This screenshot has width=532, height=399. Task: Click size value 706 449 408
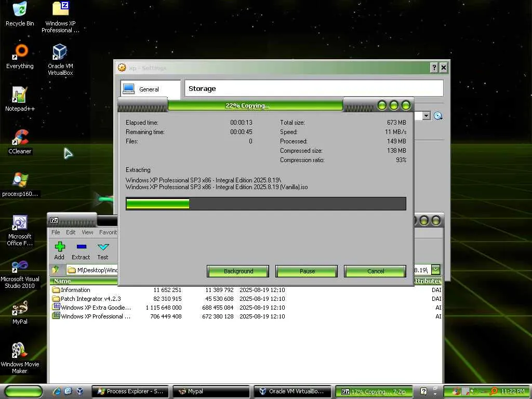click(x=166, y=316)
